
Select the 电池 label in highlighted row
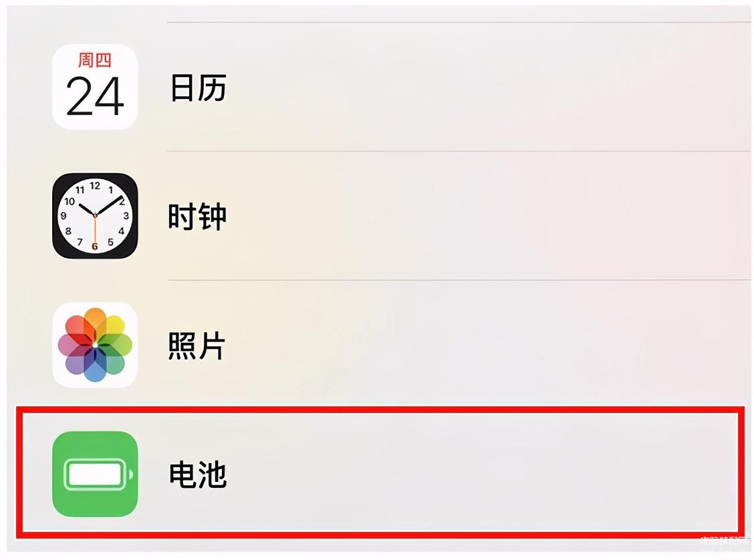pos(198,474)
